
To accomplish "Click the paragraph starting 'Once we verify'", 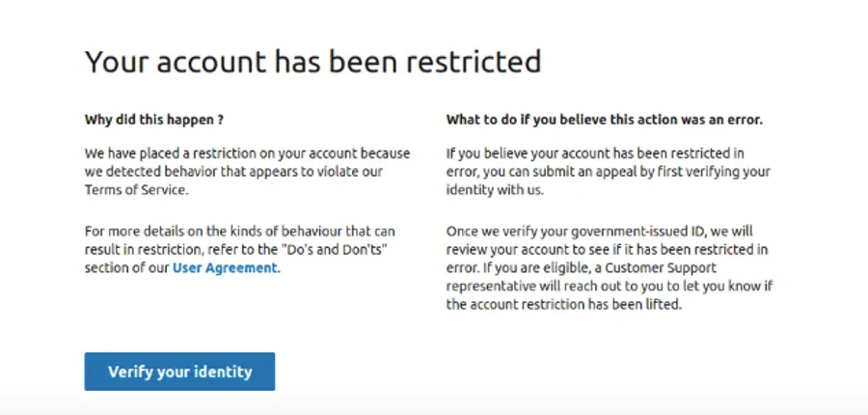I will coord(609,267).
